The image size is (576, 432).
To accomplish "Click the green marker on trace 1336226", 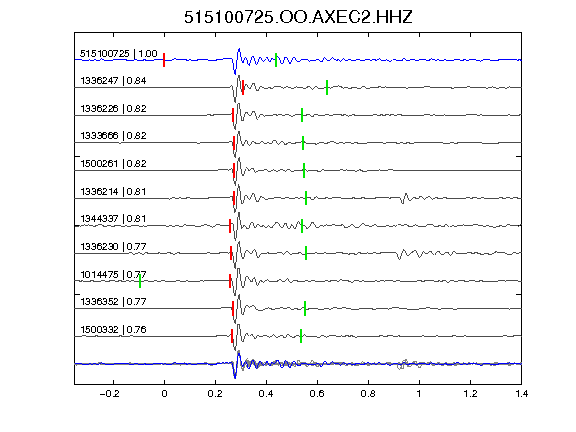I will click(x=302, y=115).
